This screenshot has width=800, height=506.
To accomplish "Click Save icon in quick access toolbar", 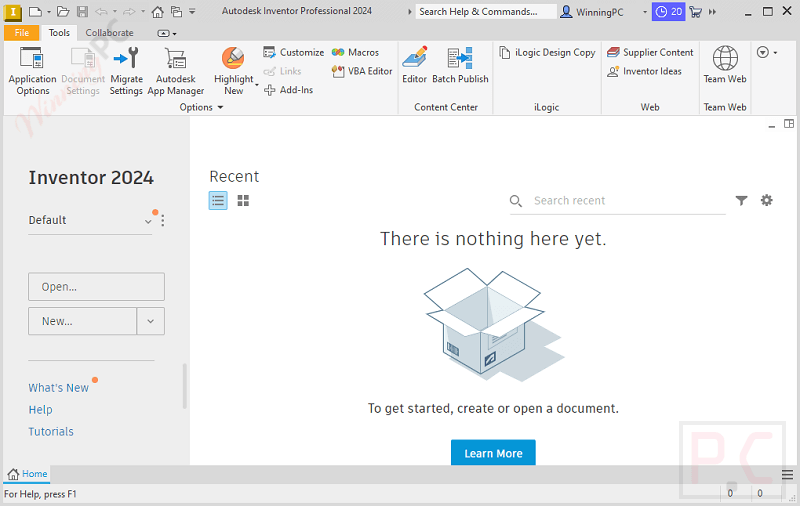I will pyautogui.click(x=82, y=11).
